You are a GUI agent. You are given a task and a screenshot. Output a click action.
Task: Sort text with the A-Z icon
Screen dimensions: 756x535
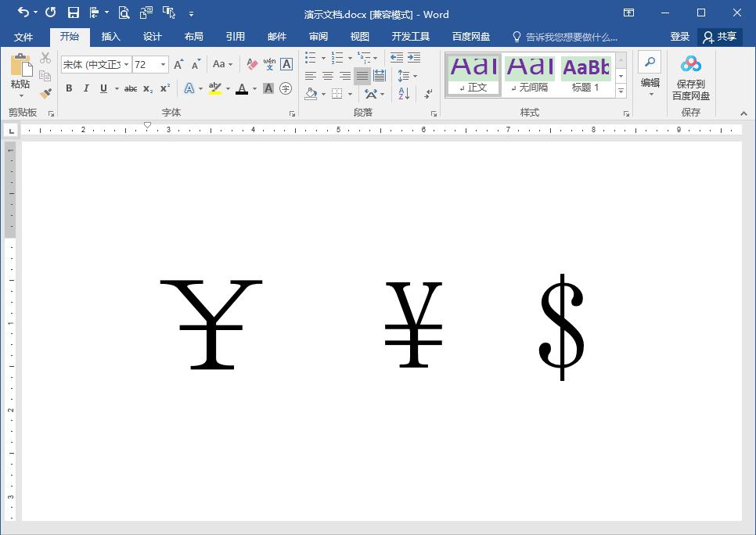pos(404,94)
